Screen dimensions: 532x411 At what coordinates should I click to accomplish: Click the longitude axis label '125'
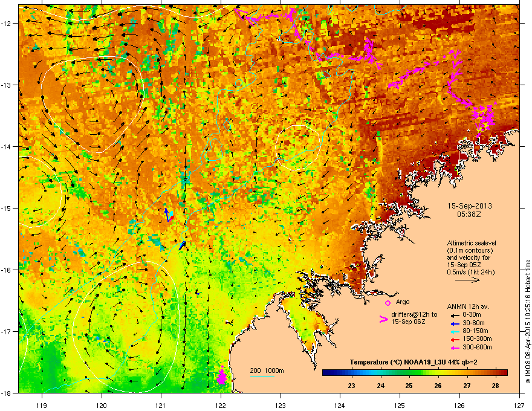(400, 405)
